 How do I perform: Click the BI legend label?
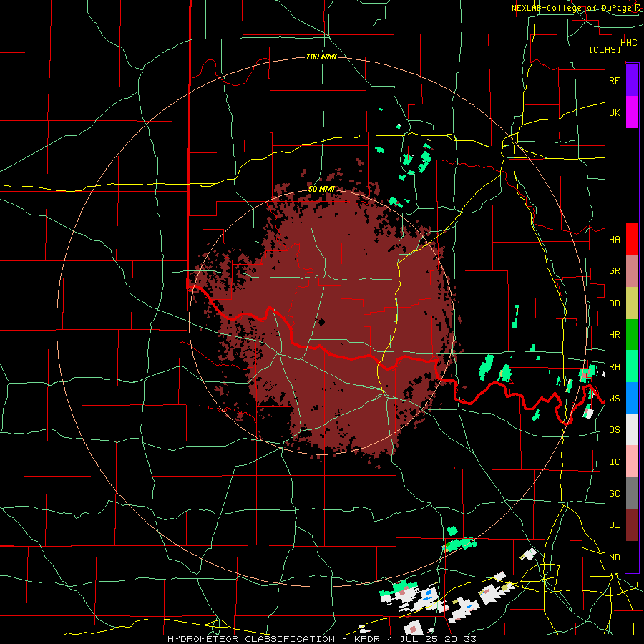point(614,525)
